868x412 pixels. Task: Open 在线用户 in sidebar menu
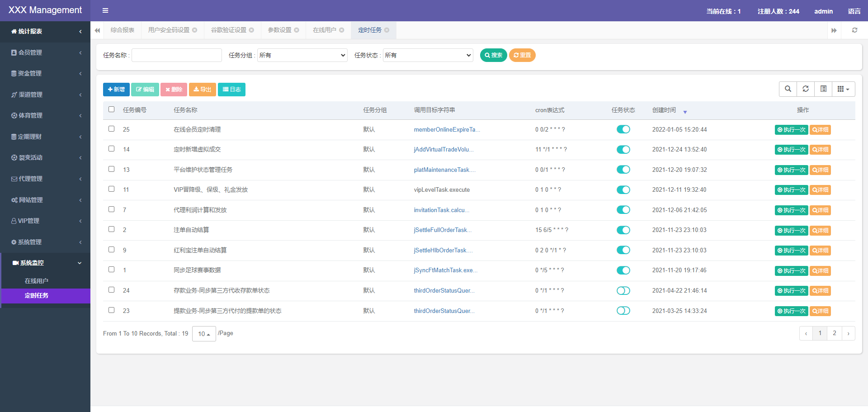tap(37, 281)
